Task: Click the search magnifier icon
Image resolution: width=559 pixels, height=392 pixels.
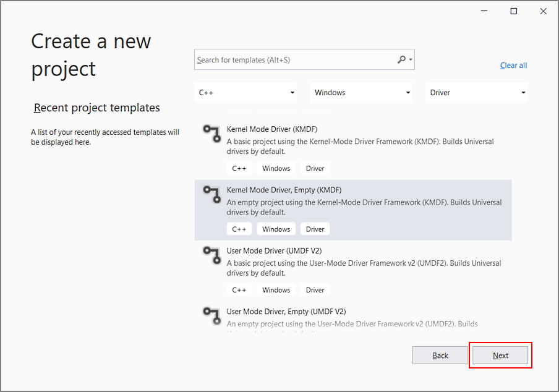Action: [402, 59]
